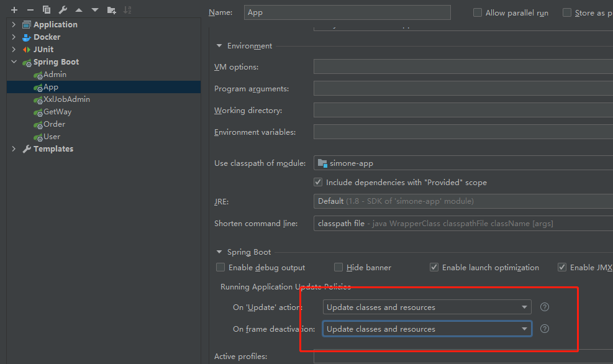Click the Add New Configuration plus icon
The image size is (613, 364).
click(x=14, y=10)
